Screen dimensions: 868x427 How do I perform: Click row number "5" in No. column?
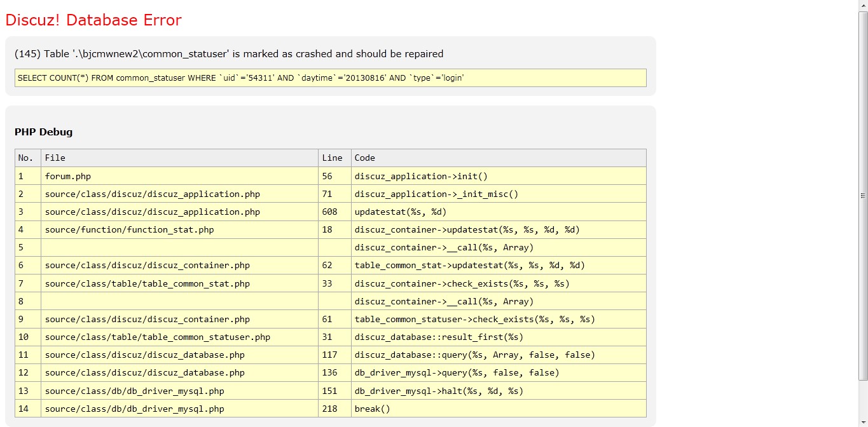[28, 247]
